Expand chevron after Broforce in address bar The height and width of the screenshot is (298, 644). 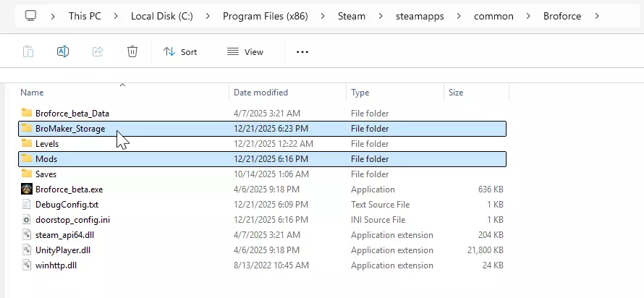pos(596,15)
